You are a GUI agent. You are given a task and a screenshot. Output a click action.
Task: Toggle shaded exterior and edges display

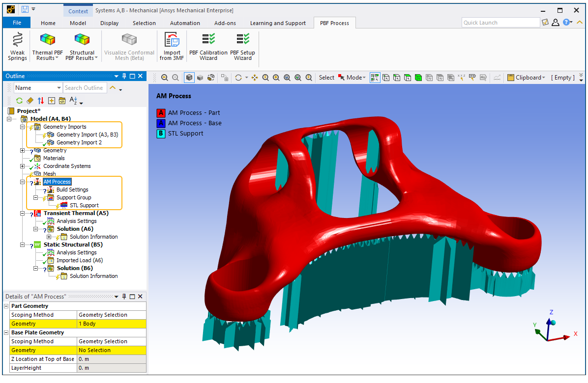(x=189, y=78)
